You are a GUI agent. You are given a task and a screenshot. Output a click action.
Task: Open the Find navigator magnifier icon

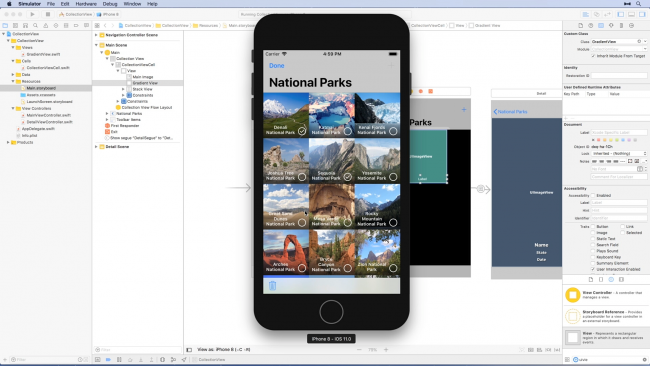pos(36,26)
